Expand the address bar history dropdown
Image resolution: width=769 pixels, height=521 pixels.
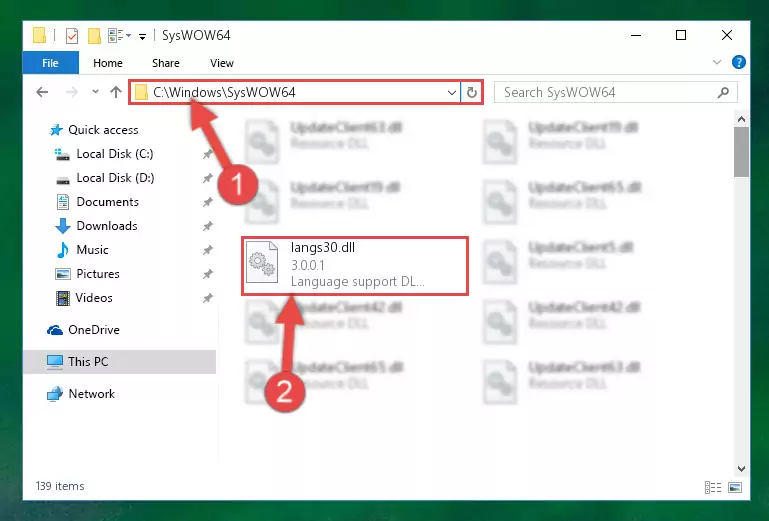click(x=452, y=92)
